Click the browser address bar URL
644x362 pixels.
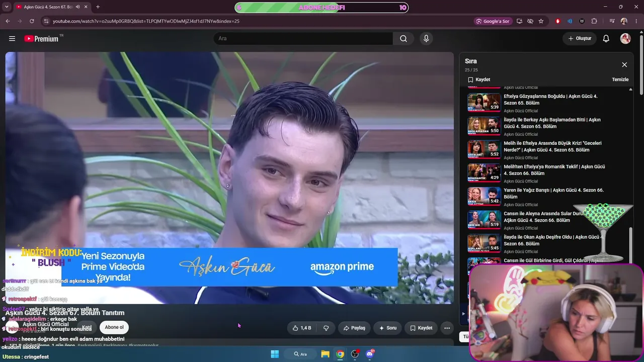click(146, 21)
